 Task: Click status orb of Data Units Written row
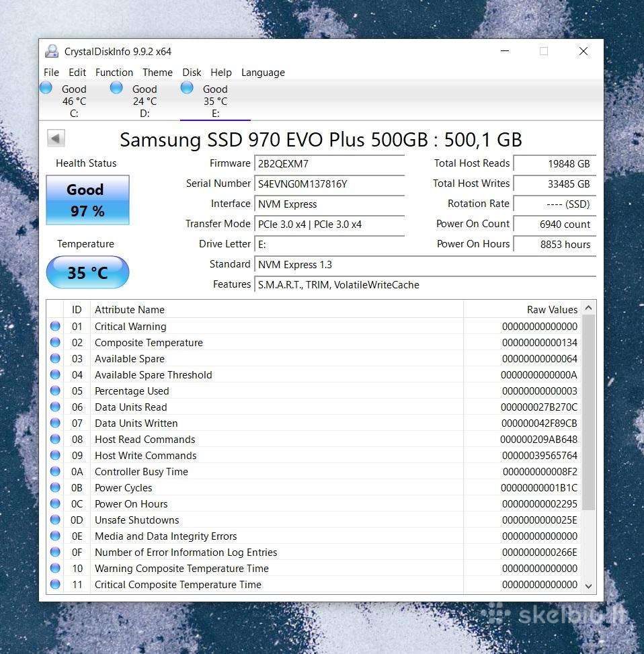pyautogui.click(x=55, y=423)
